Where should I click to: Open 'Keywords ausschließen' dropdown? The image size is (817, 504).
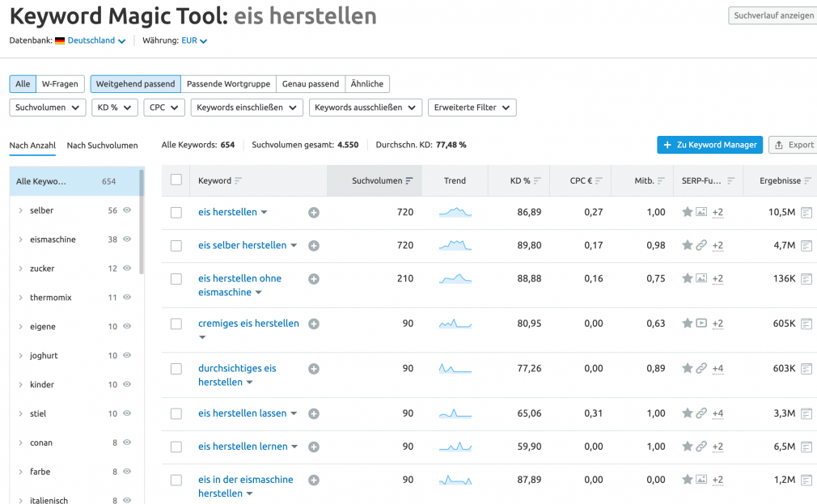point(366,108)
